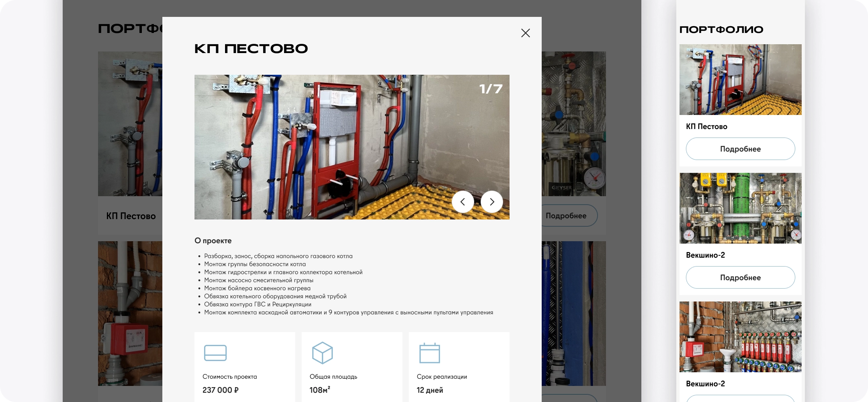Click first Векшино-2 title under manifold photo

click(x=705, y=255)
